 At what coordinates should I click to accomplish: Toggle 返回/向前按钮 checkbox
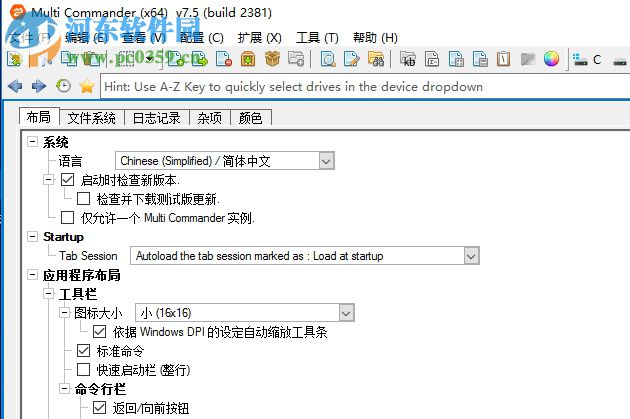[99, 407]
